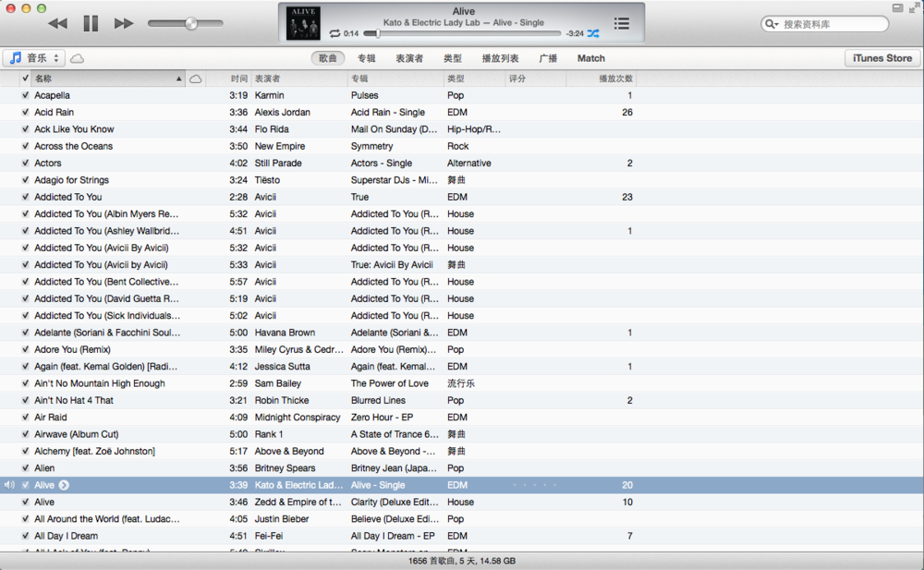Switch to the 类型 genres tab
The width and height of the screenshot is (924, 570).
click(x=453, y=58)
